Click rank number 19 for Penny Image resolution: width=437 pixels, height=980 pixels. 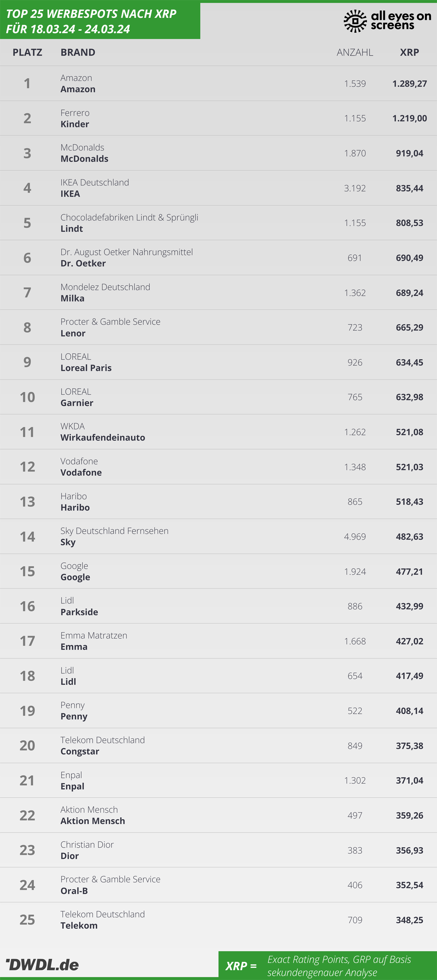(27, 711)
